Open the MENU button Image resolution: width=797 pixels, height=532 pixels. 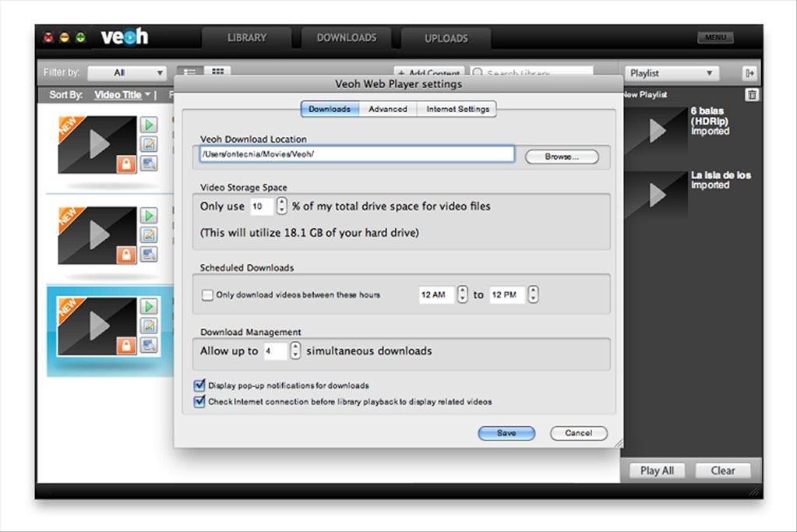(x=715, y=37)
